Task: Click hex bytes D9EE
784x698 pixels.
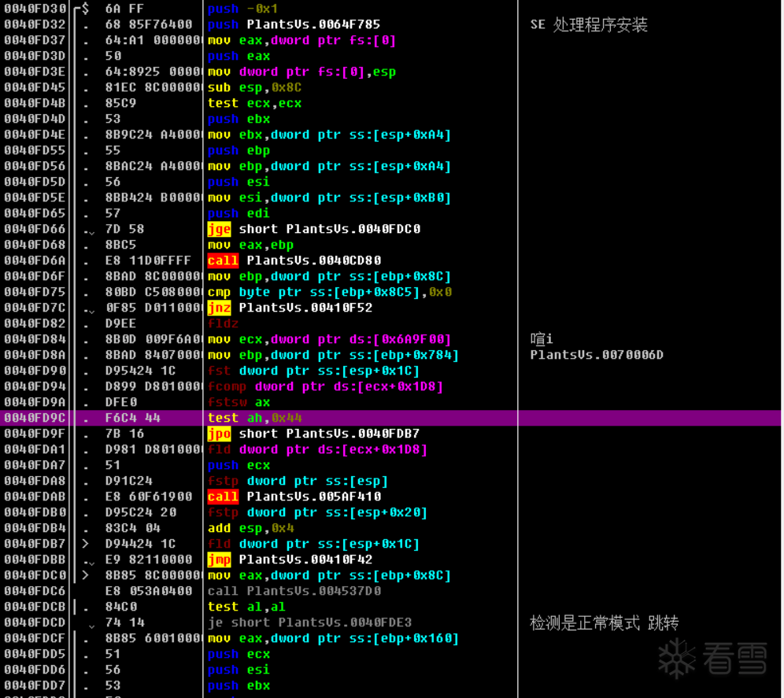Action: point(120,323)
